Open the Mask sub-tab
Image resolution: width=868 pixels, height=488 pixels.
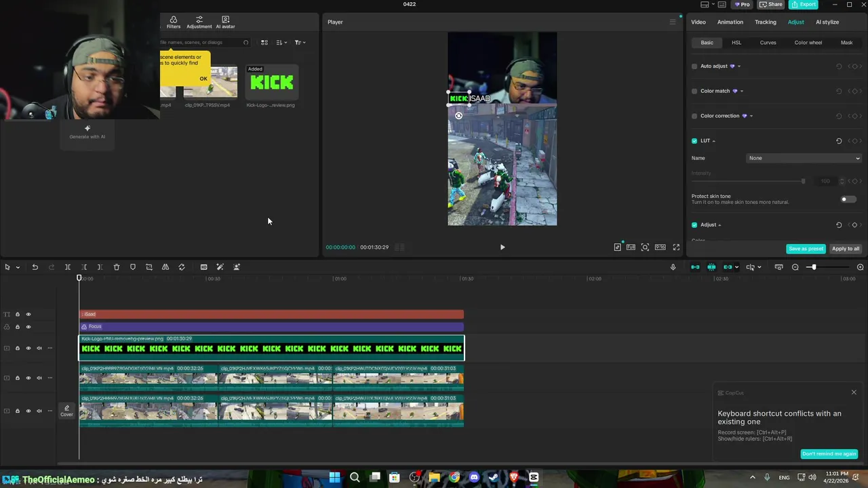847,43
